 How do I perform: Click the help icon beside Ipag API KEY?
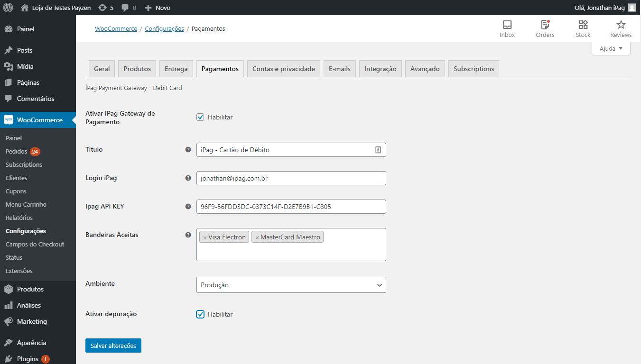click(x=188, y=206)
